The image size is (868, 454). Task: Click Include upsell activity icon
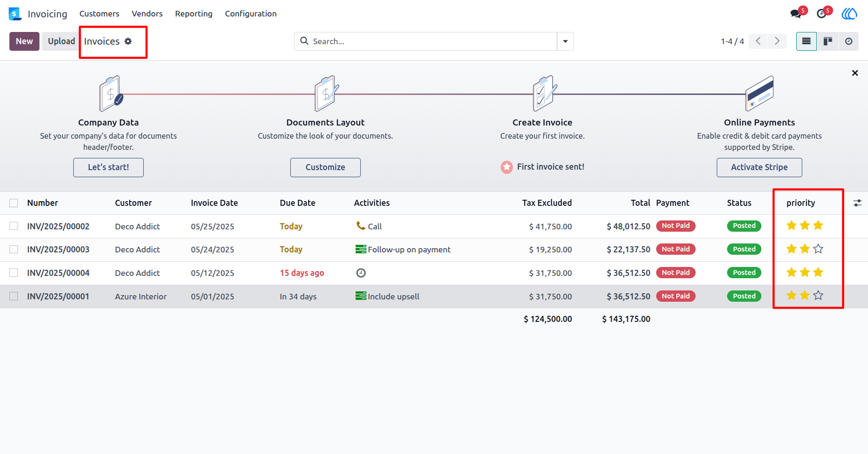[x=361, y=297]
